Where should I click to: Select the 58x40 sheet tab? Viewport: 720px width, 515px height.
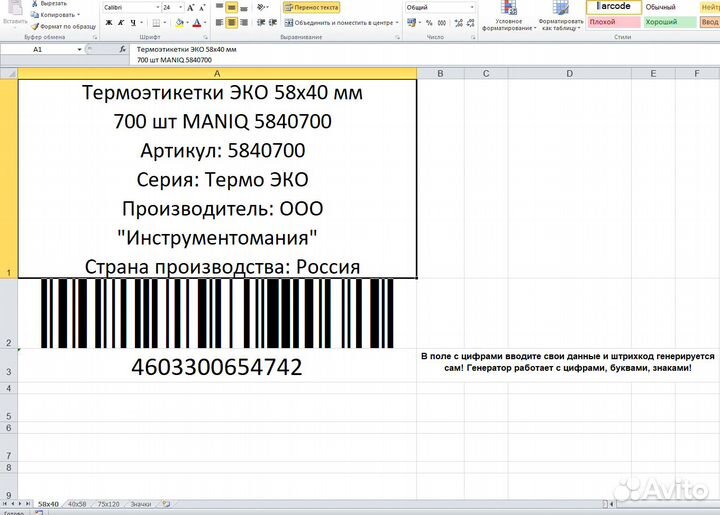(x=48, y=504)
